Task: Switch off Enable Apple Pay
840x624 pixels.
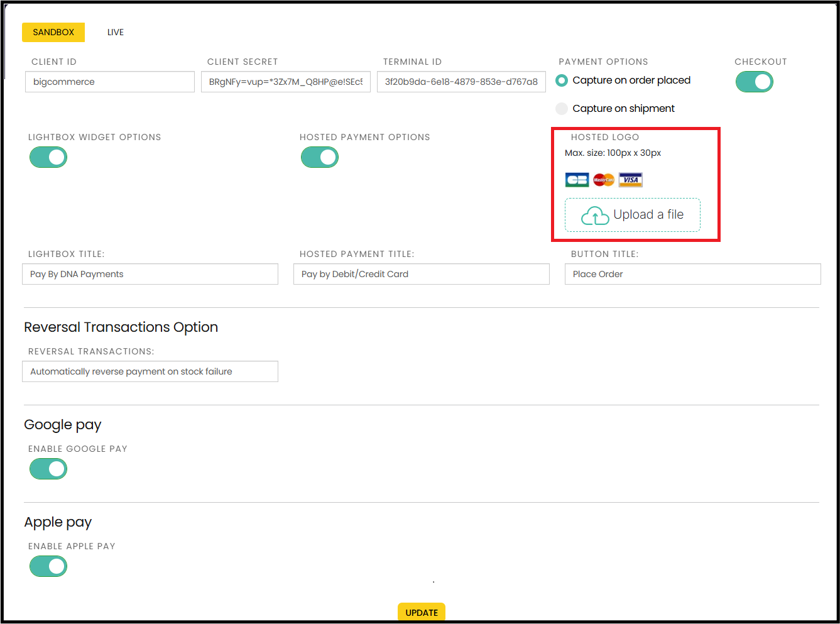Action: point(48,566)
